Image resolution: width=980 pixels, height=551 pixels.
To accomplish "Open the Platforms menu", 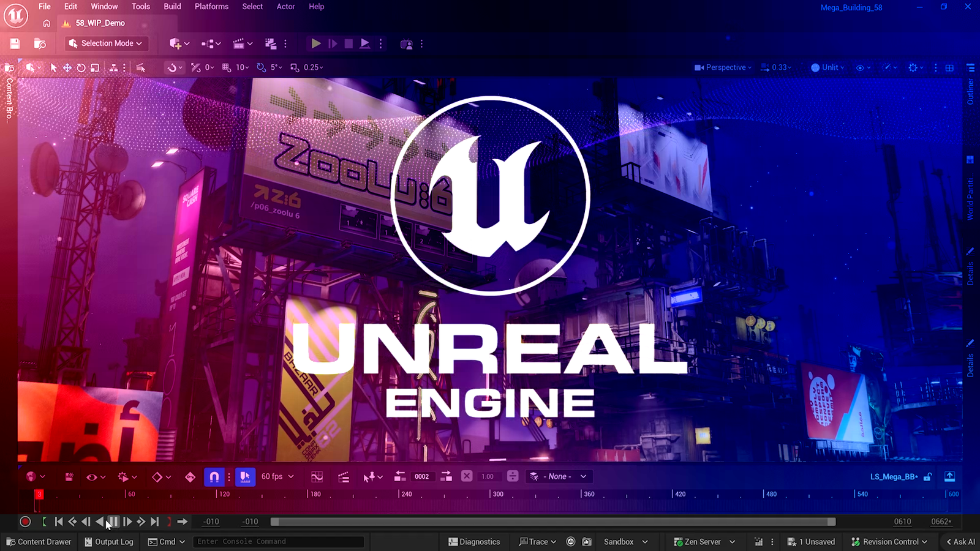I will click(x=211, y=7).
